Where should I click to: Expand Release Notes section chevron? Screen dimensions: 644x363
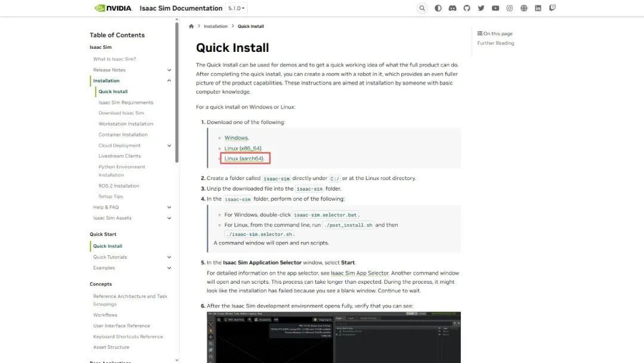pyautogui.click(x=169, y=70)
